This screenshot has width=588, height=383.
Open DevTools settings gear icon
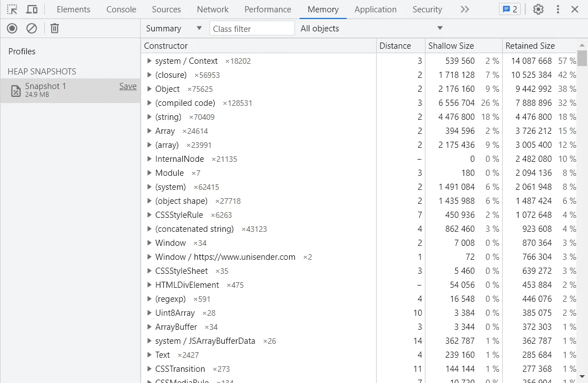pyautogui.click(x=538, y=10)
